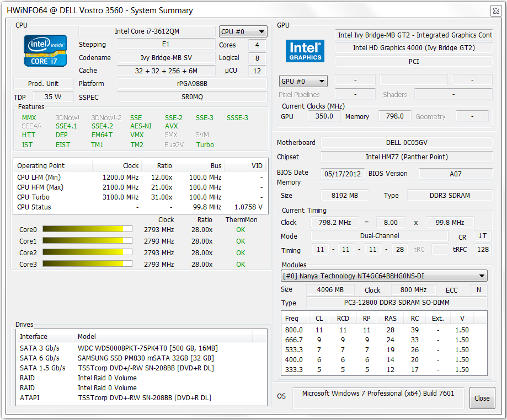
Task: Click the Intel HM77 (Panther Point) chipset field
Action: click(407, 157)
